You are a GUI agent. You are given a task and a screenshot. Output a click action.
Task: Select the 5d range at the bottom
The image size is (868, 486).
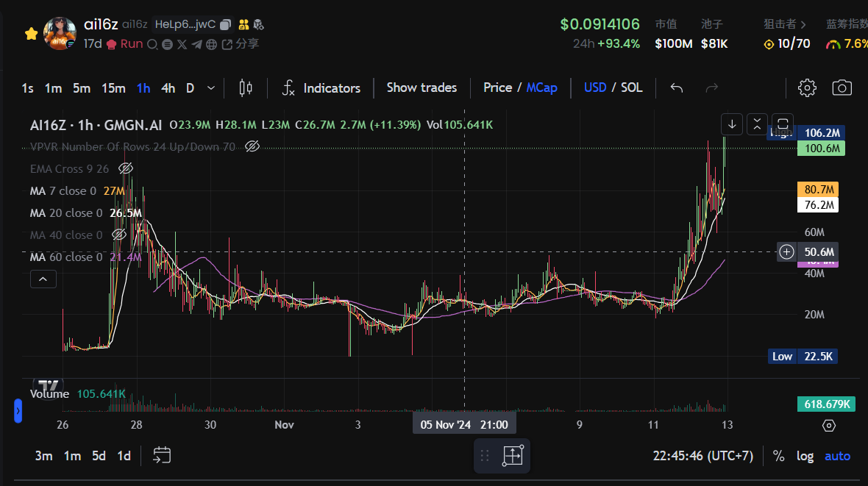tap(98, 455)
